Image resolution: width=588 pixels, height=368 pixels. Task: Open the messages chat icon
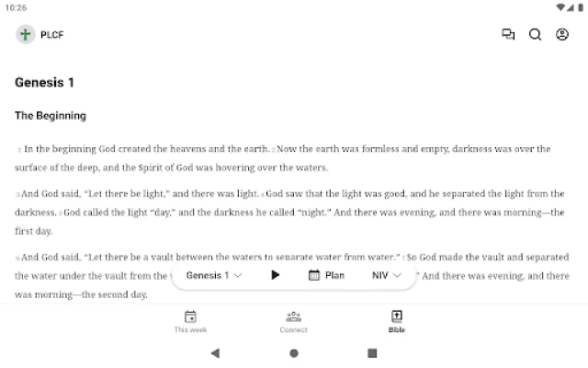coord(508,35)
